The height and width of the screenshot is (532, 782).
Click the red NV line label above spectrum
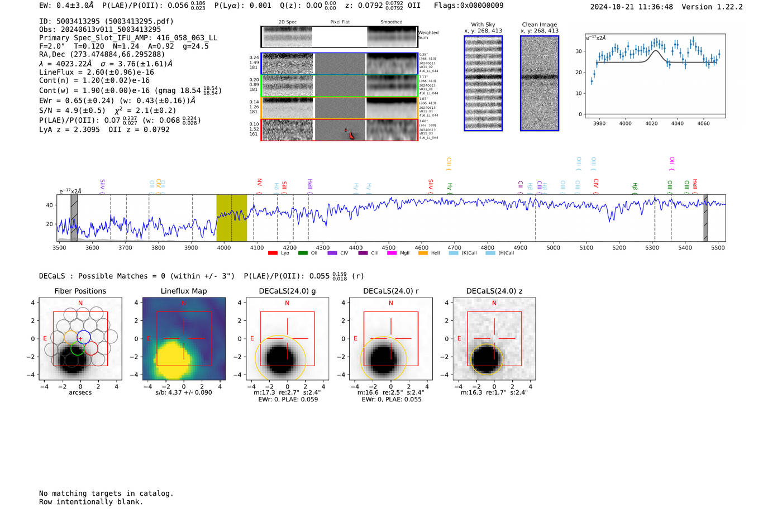[x=259, y=183]
